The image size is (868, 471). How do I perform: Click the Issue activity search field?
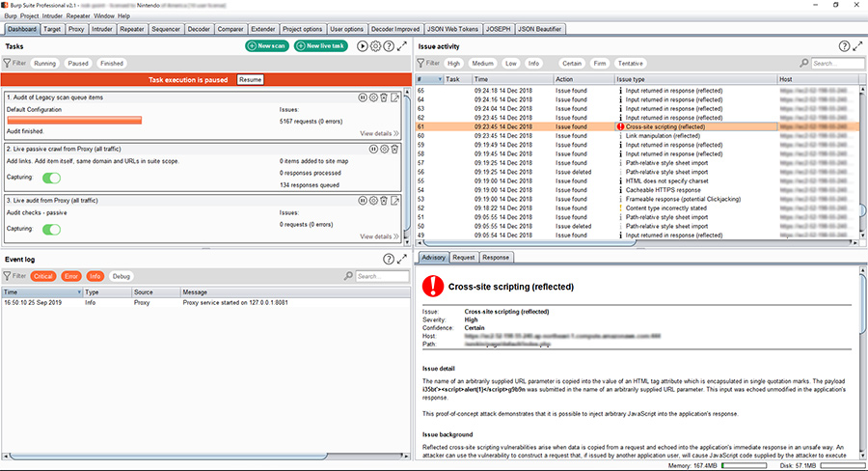pyautogui.click(x=835, y=63)
